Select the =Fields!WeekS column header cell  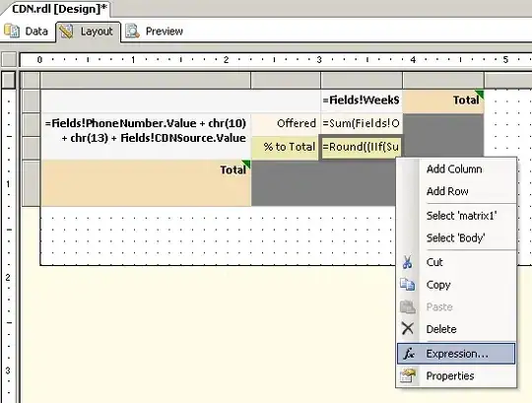point(362,101)
